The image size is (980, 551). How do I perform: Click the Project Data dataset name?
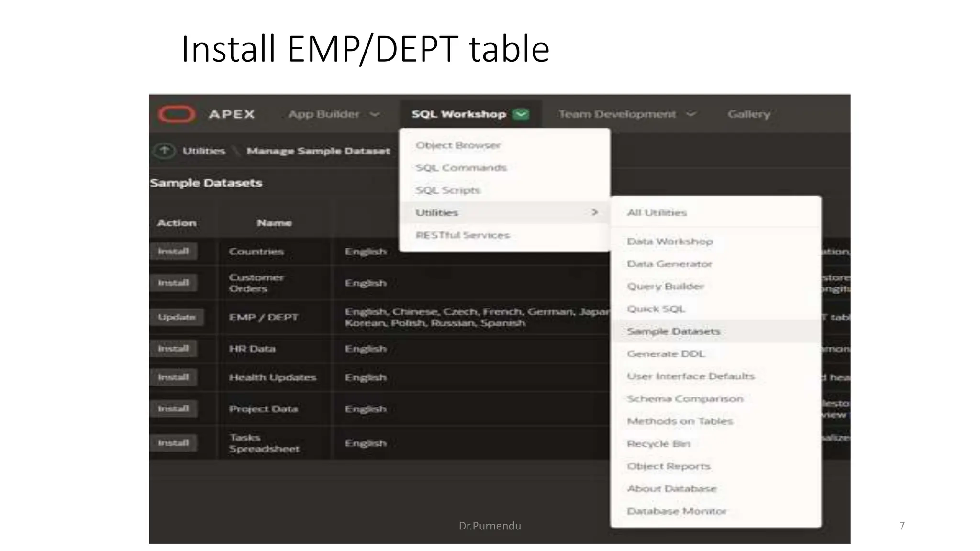[263, 409]
